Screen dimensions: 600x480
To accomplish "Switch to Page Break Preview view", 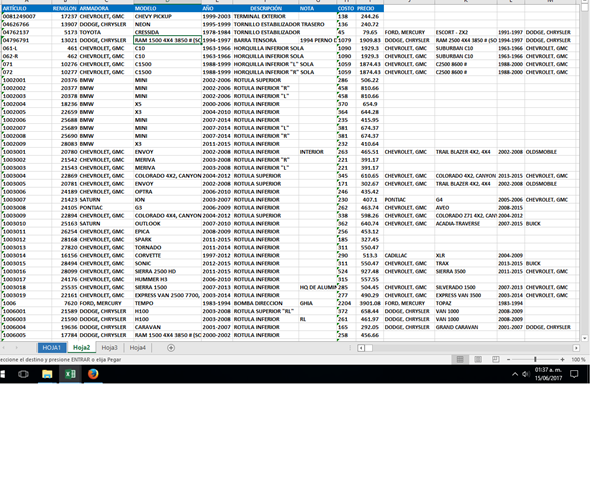I will coord(496,359).
